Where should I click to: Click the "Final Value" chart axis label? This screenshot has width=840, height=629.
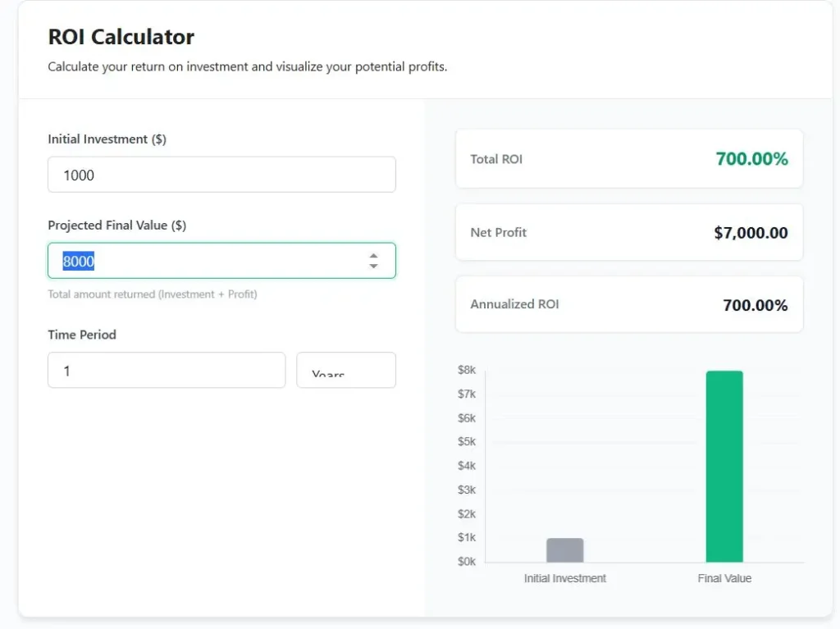[x=724, y=578]
